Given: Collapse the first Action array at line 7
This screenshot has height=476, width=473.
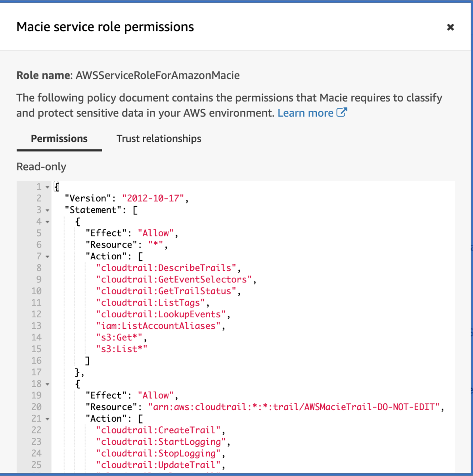Looking at the screenshot, I should [x=48, y=257].
